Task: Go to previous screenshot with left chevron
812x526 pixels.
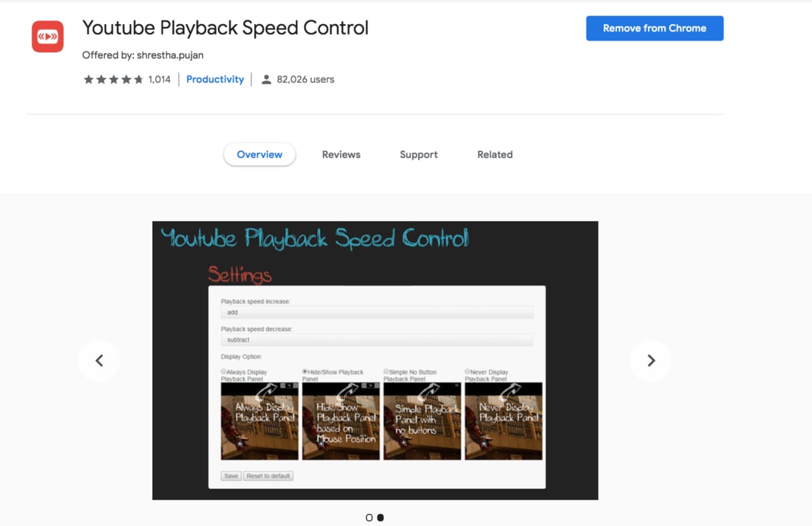Action: click(x=99, y=360)
